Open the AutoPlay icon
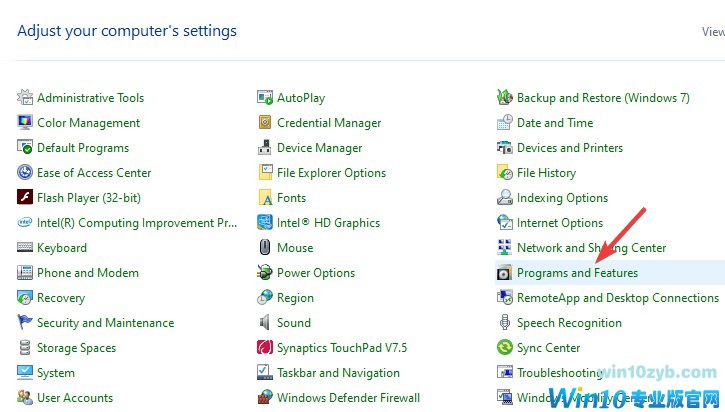This screenshot has height=412, width=725. tap(265, 98)
